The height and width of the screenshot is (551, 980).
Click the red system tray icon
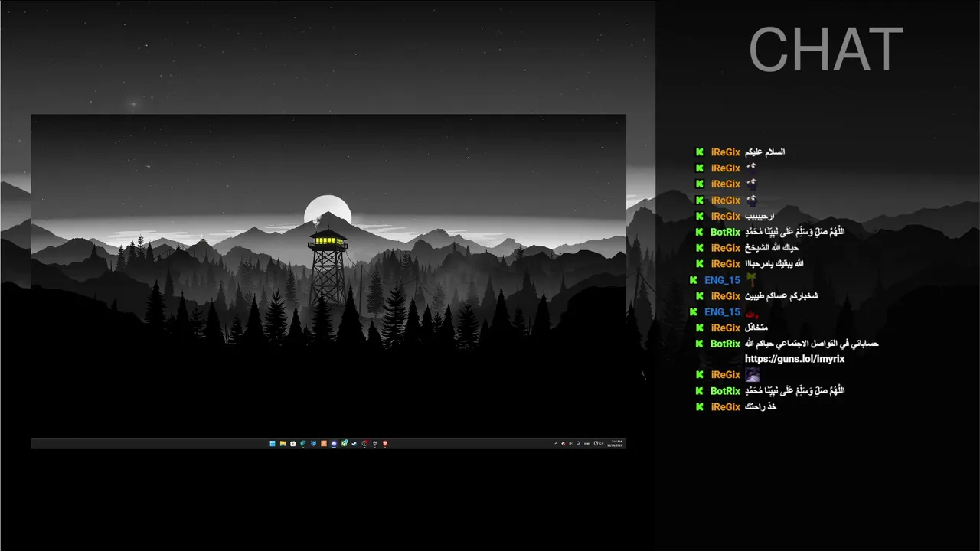[564, 443]
